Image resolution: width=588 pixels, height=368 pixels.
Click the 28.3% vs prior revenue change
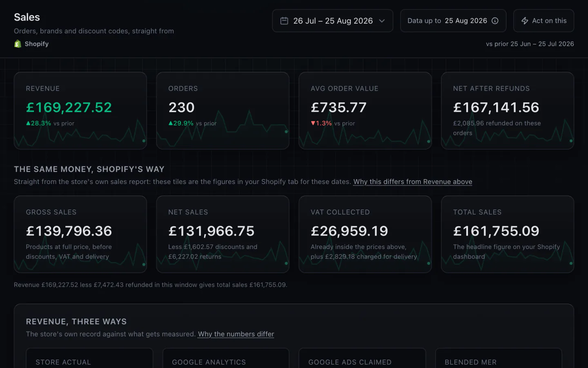point(50,123)
